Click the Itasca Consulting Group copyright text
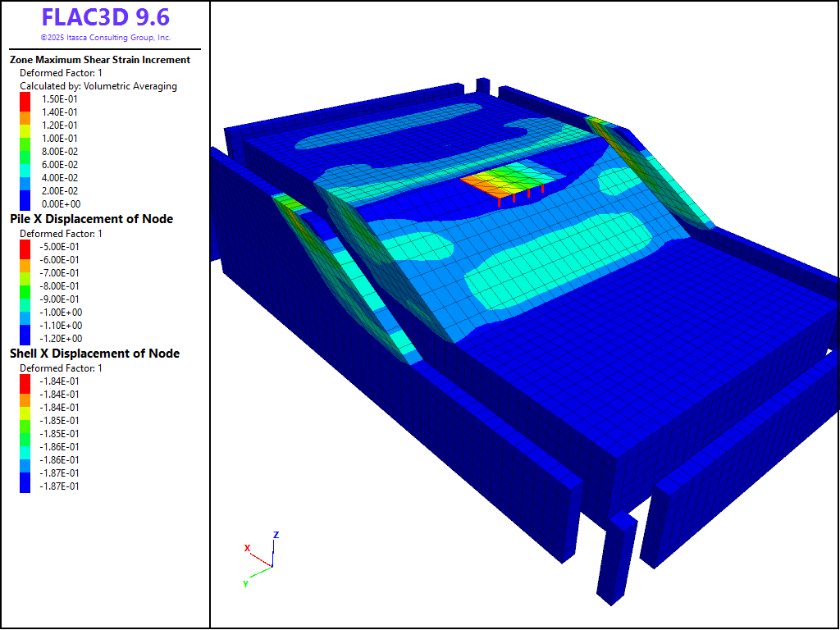The width and height of the screenshot is (840, 630). pos(105,38)
